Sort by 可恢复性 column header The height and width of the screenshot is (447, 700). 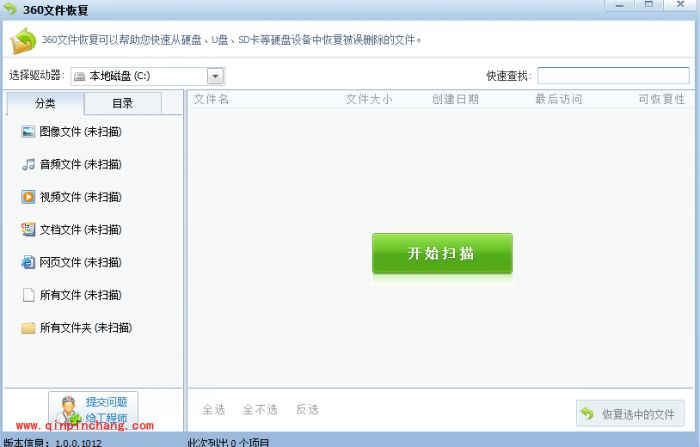point(662,99)
